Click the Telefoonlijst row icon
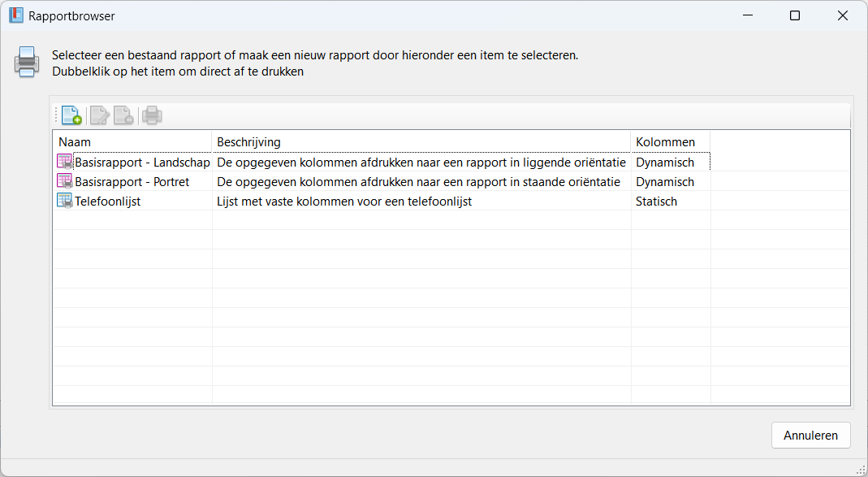Viewport: 868px width, 477px height. point(65,201)
